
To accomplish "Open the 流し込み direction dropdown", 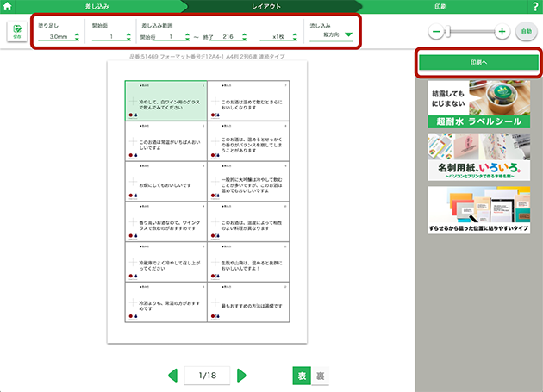I will point(348,36).
